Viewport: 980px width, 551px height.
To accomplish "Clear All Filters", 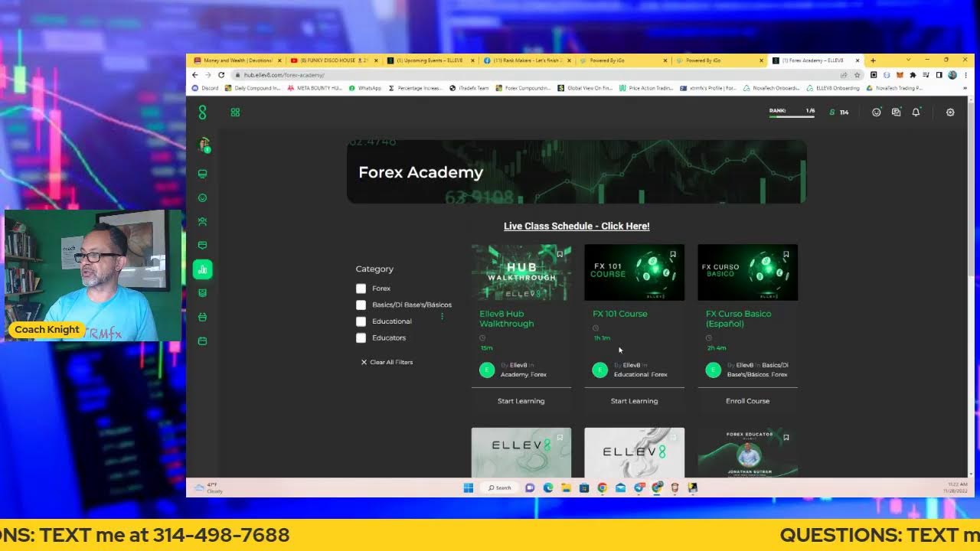I will [x=387, y=362].
